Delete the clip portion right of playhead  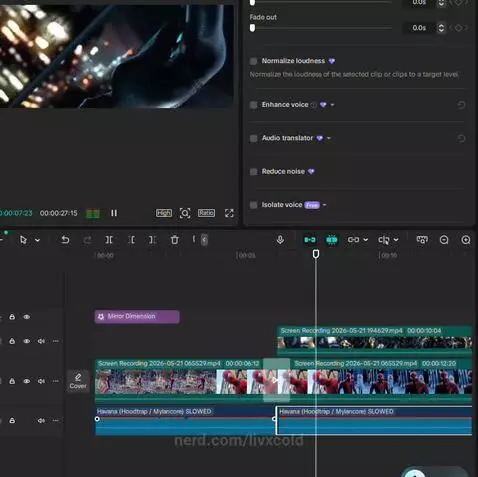click(152, 240)
